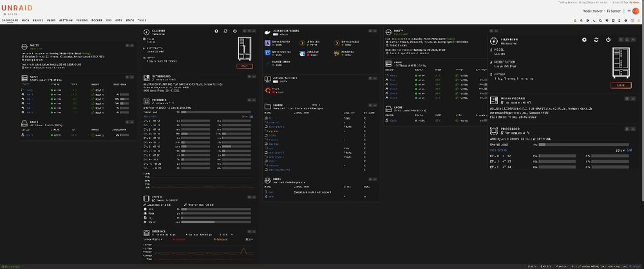Collapse the System panel
Viewport: 644px width, 269px height.
pos(254,197)
